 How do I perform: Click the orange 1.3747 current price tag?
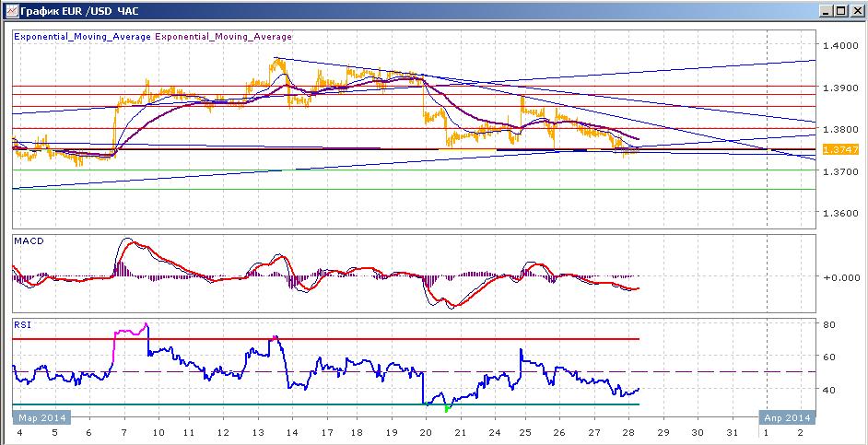tap(841, 149)
